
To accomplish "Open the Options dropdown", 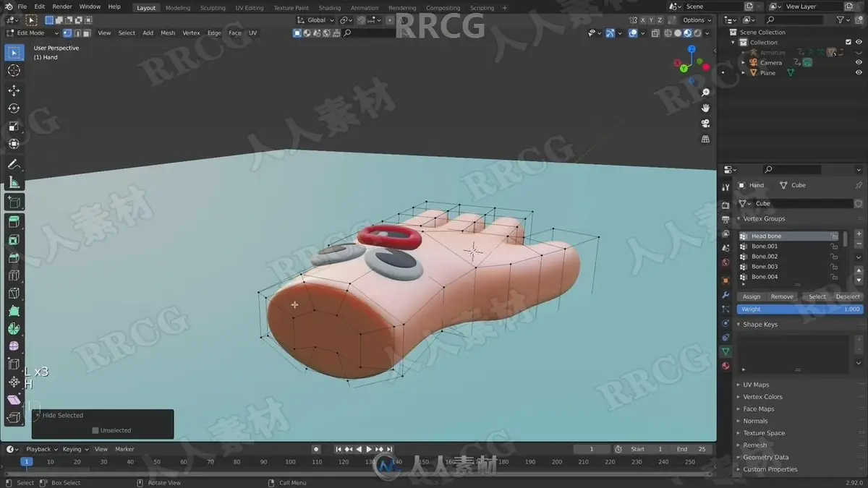I will (697, 20).
